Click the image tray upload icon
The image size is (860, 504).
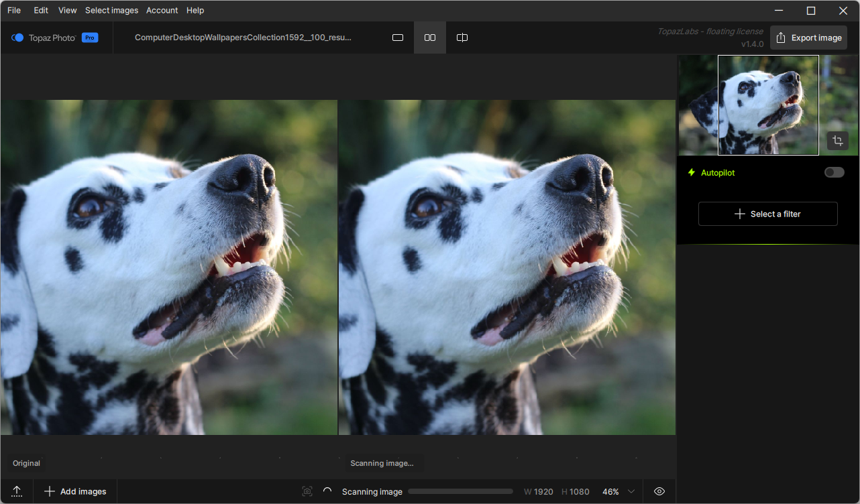[x=17, y=491]
